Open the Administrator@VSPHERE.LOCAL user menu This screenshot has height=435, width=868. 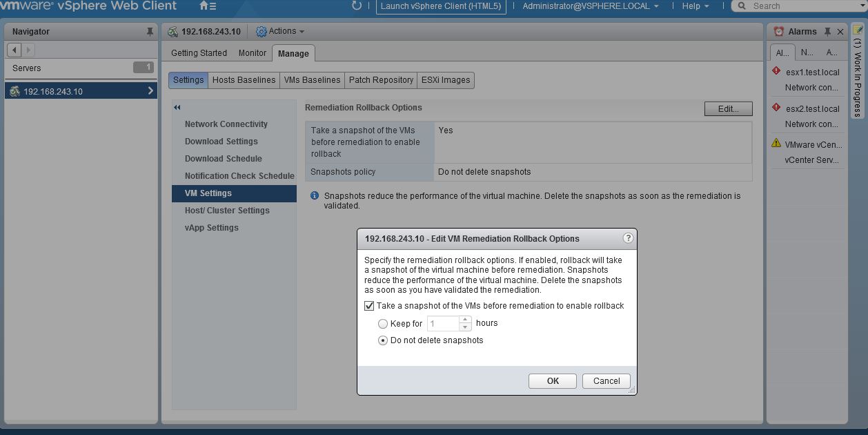[590, 6]
